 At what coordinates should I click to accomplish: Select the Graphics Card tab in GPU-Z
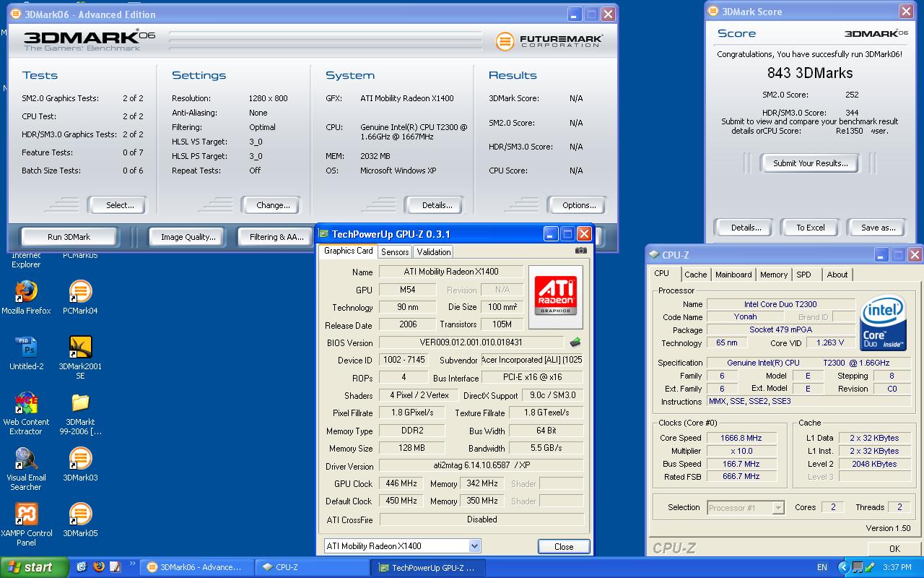348,251
